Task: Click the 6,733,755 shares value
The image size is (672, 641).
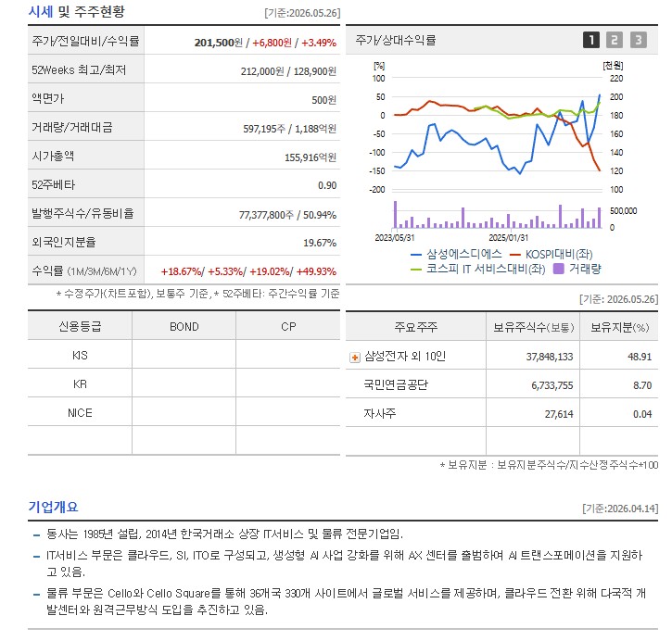Action: (552, 385)
